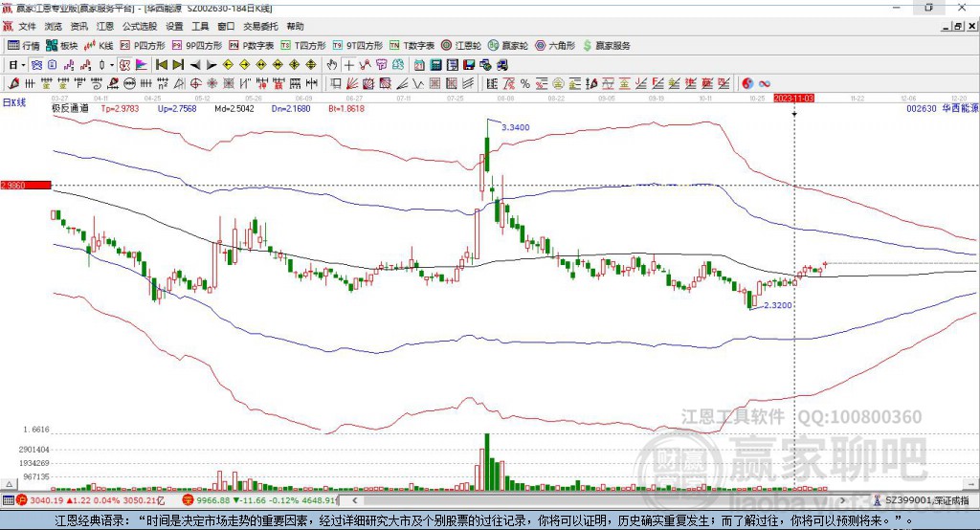Viewport: 980px width, 530px height.
Task: Switch to K线 chart view
Action: click(x=100, y=46)
